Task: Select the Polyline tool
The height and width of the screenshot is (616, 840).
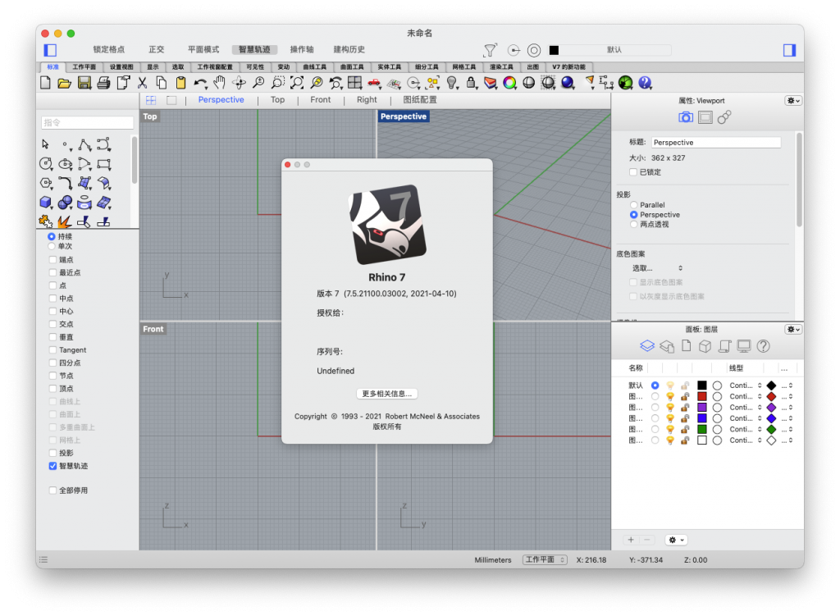Action: pos(84,144)
